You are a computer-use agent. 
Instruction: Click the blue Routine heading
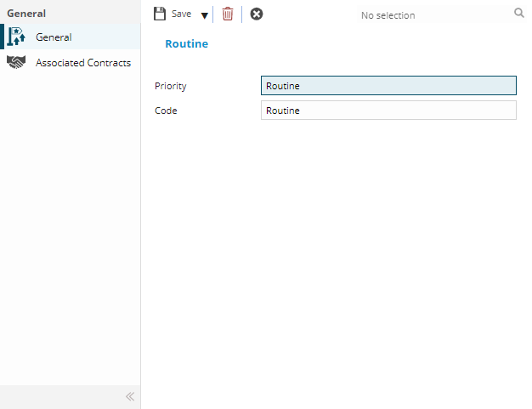click(x=186, y=43)
